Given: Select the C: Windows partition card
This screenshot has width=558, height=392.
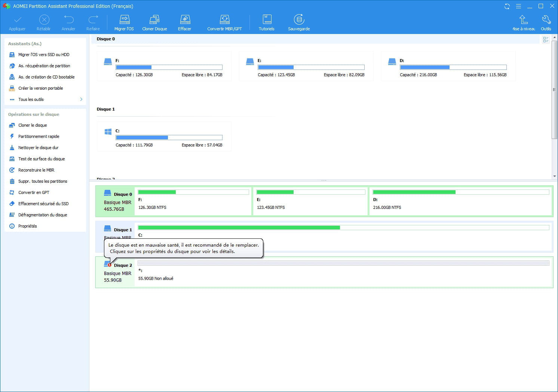Looking at the screenshot, I should click(x=164, y=136).
